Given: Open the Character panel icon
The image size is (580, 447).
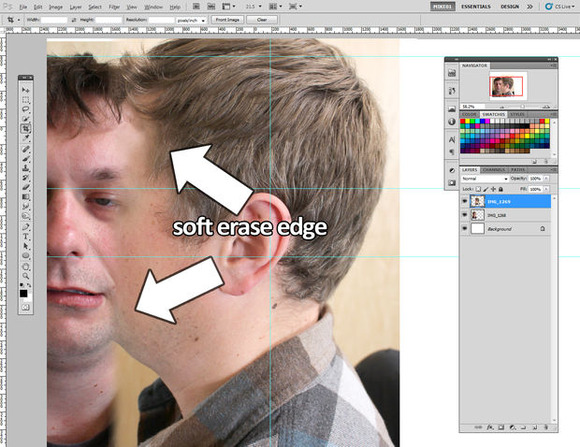Looking at the screenshot, I should pyautogui.click(x=452, y=140).
